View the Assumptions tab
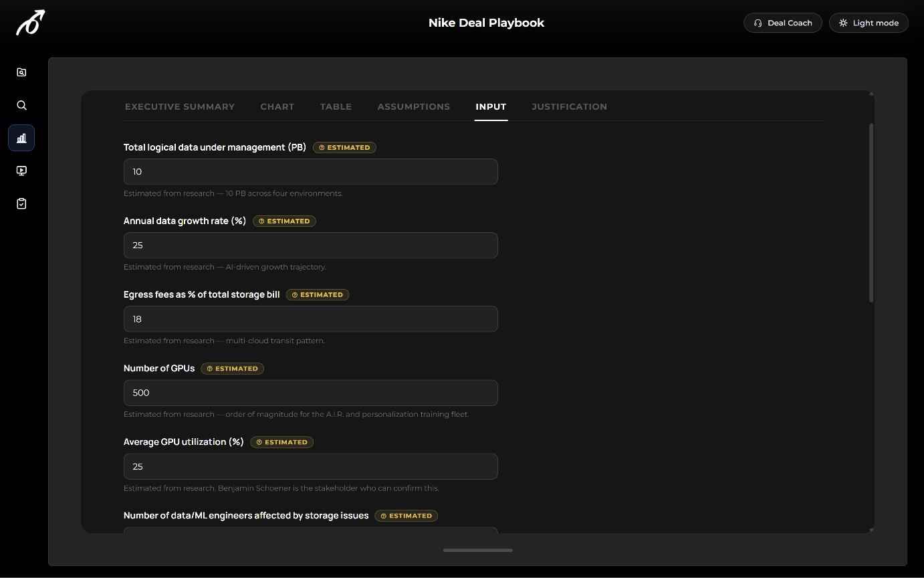Screen dimensions: 924x578 414,106
